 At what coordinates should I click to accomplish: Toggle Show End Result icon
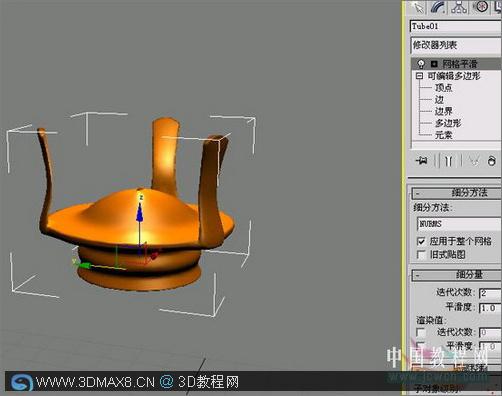[x=449, y=161]
